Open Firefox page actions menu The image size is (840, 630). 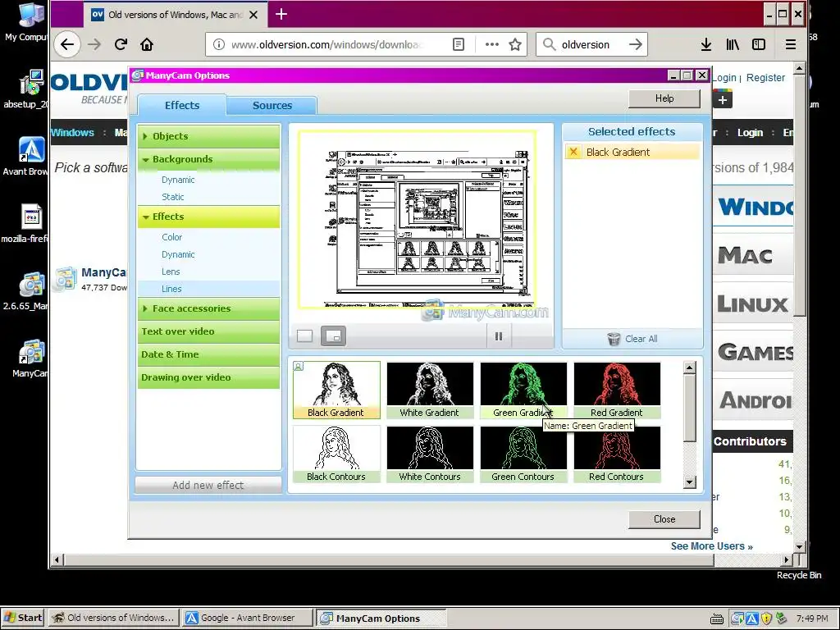point(492,44)
